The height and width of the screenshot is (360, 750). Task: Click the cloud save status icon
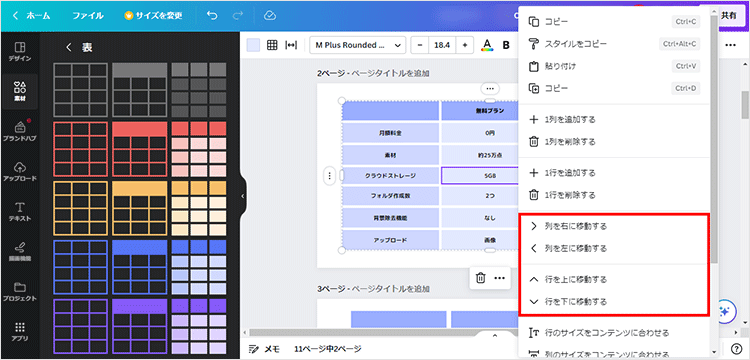(270, 16)
